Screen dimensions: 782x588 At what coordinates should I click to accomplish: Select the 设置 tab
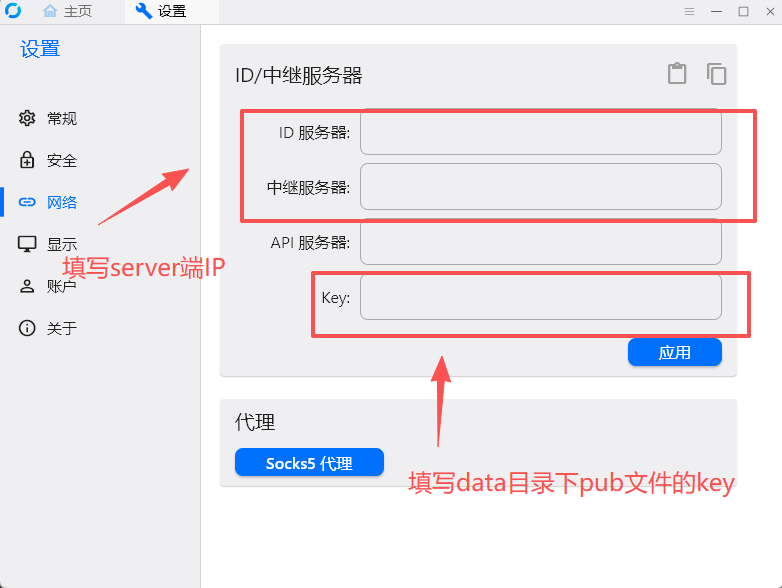pyautogui.click(x=161, y=11)
